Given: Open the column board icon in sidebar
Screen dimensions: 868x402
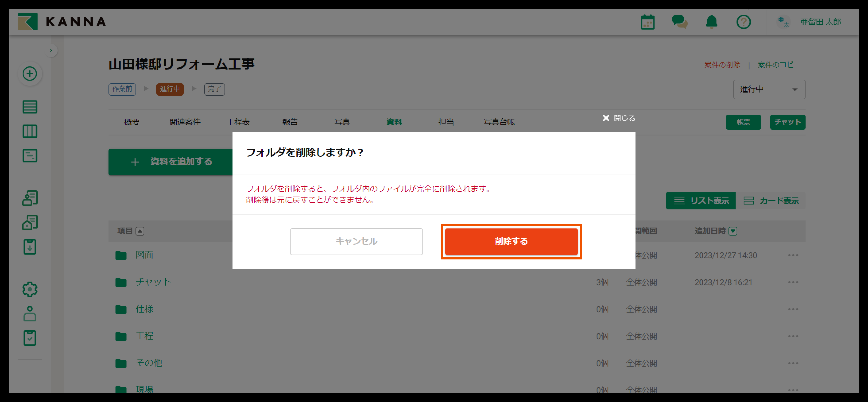Looking at the screenshot, I should [x=30, y=131].
